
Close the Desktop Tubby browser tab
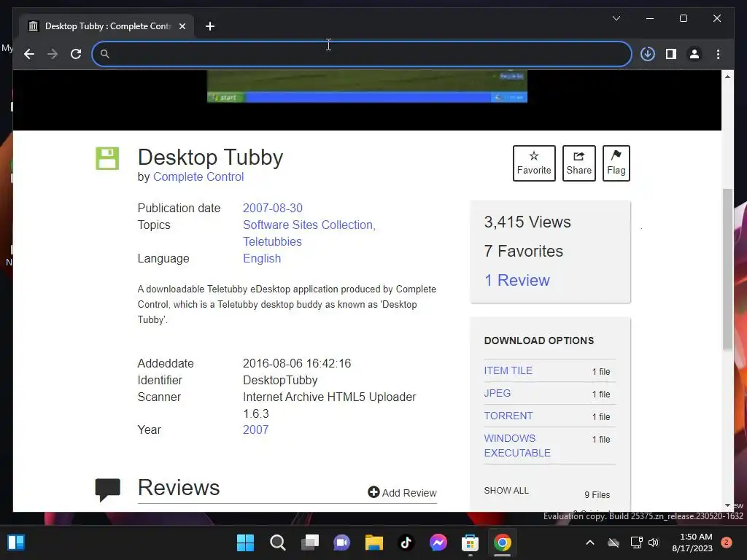(x=182, y=26)
